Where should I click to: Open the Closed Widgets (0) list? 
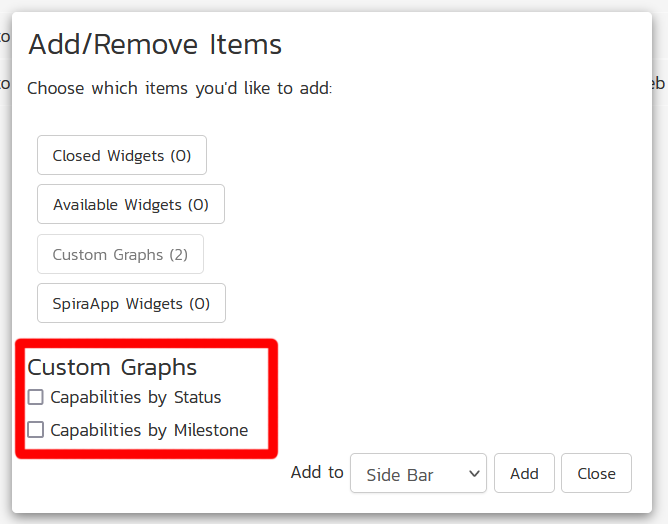point(121,155)
